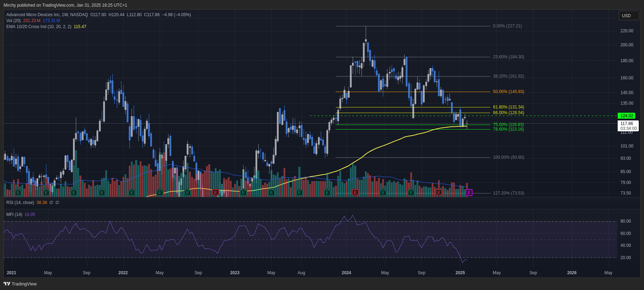Click the RSI value 38.38
Image resolution: width=644 pixels, height=290 pixels.
[42, 203]
